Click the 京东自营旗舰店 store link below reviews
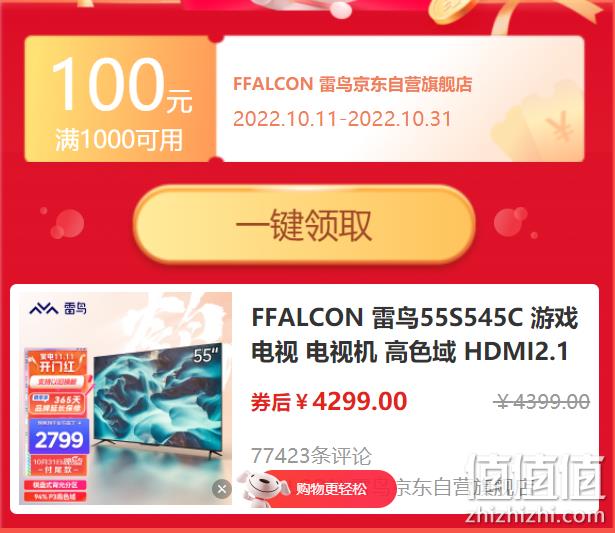This screenshot has width=615, height=533. (465, 488)
